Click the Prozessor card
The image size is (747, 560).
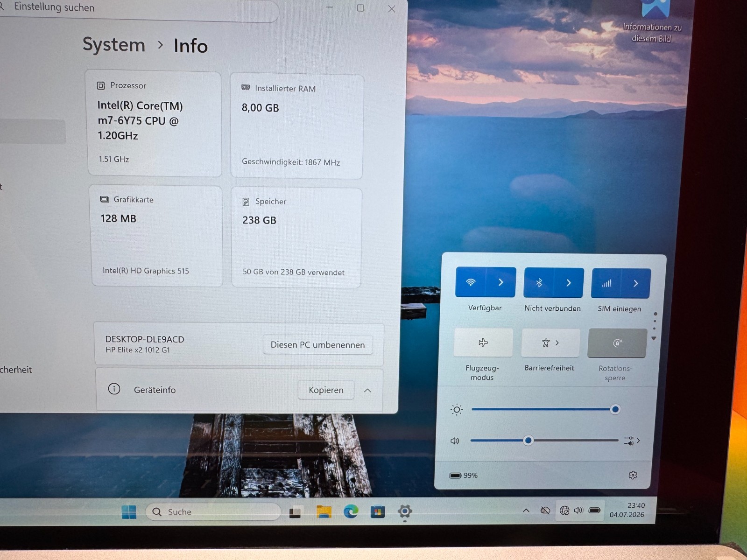(155, 124)
